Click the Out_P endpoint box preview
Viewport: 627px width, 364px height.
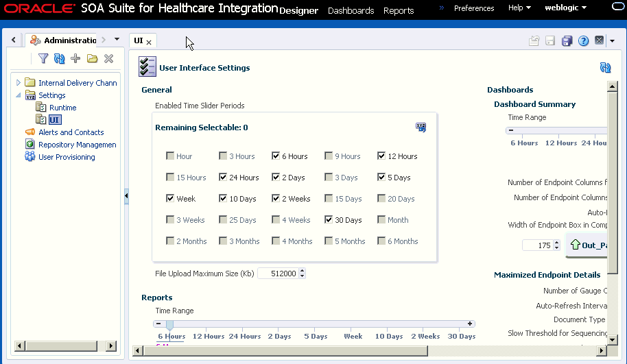click(x=588, y=245)
